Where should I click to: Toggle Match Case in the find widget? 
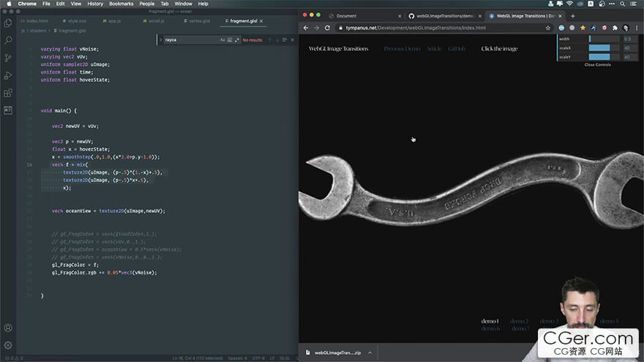click(x=222, y=39)
